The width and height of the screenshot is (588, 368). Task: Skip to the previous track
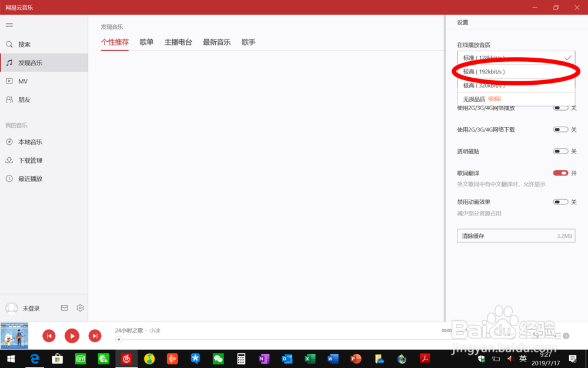click(49, 336)
